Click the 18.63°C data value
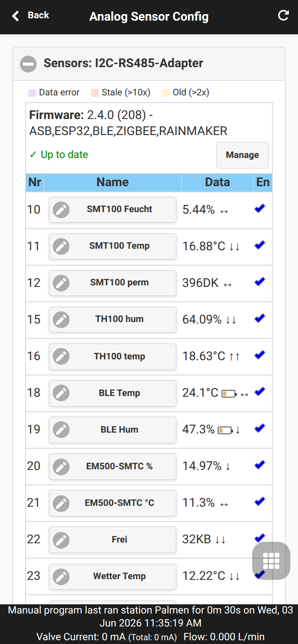Image resolution: width=298 pixels, height=644 pixels. tap(204, 356)
